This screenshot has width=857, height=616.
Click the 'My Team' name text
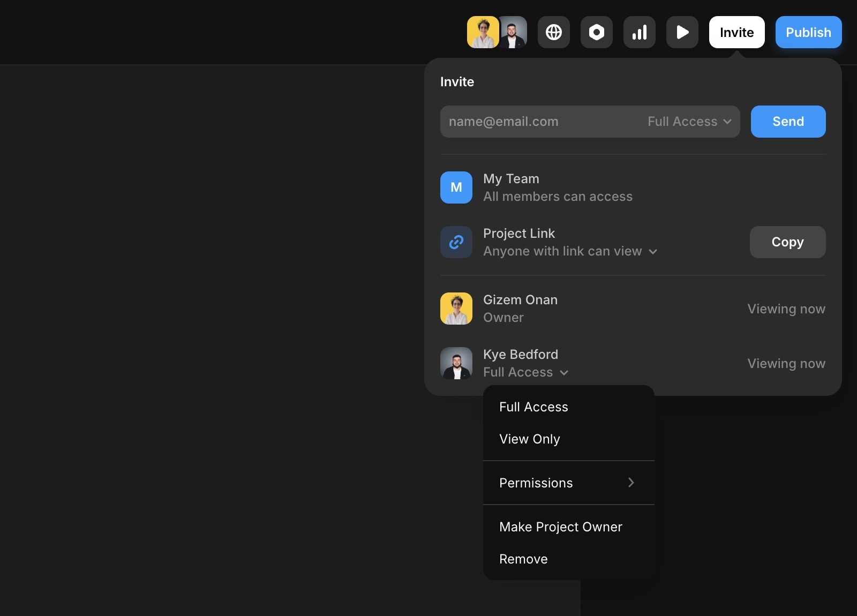coord(511,179)
